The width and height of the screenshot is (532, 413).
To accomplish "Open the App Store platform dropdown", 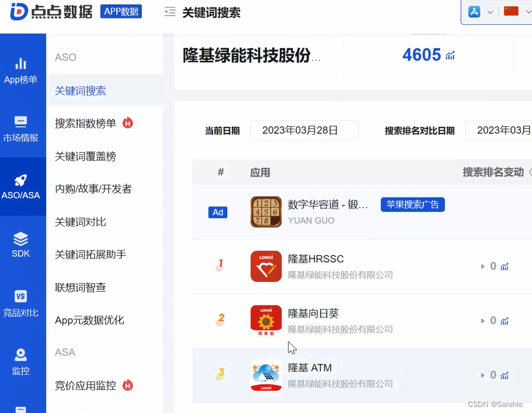I will (x=481, y=12).
